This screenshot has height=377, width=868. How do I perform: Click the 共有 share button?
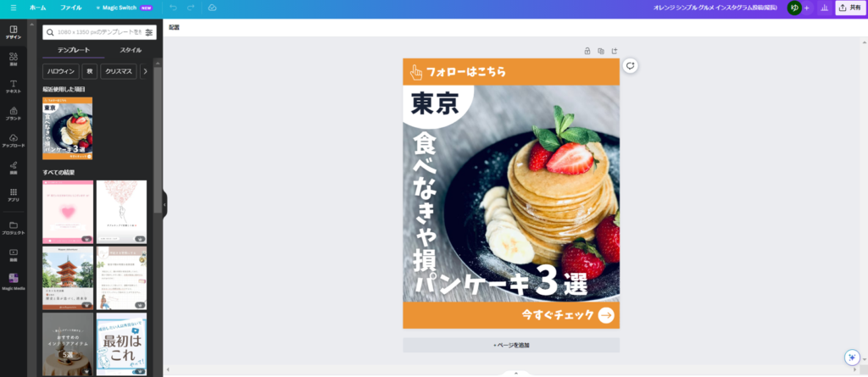[x=850, y=8]
